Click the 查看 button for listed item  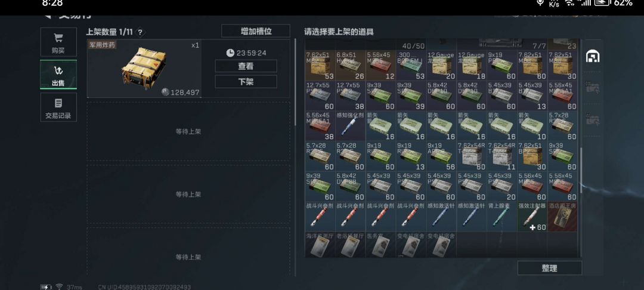point(246,66)
